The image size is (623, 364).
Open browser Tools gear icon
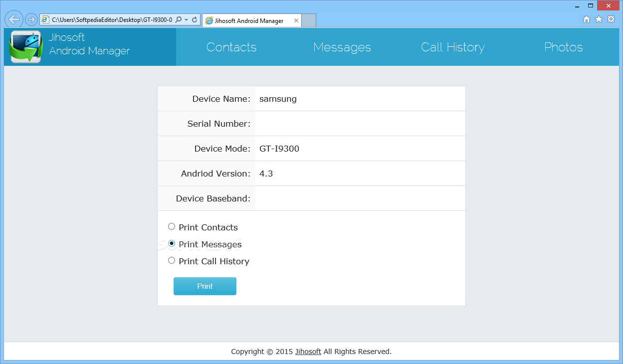point(611,19)
